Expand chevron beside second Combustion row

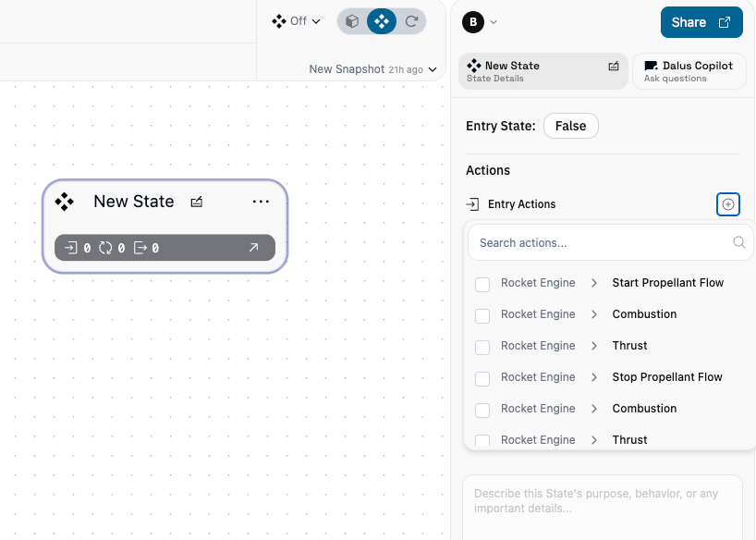click(x=594, y=409)
